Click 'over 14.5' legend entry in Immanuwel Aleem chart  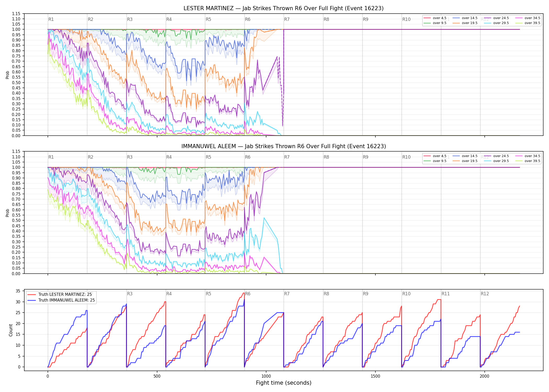click(x=465, y=156)
